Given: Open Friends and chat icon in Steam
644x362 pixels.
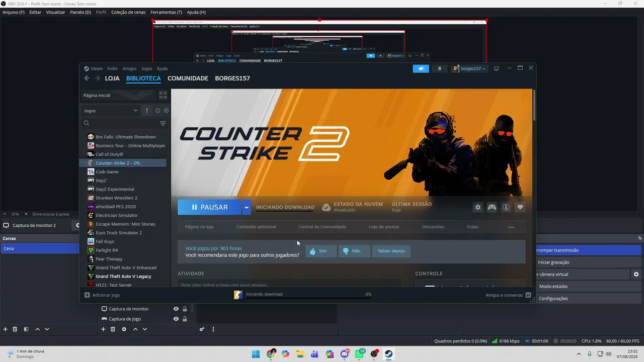Looking at the screenshot, I should 528,295.
